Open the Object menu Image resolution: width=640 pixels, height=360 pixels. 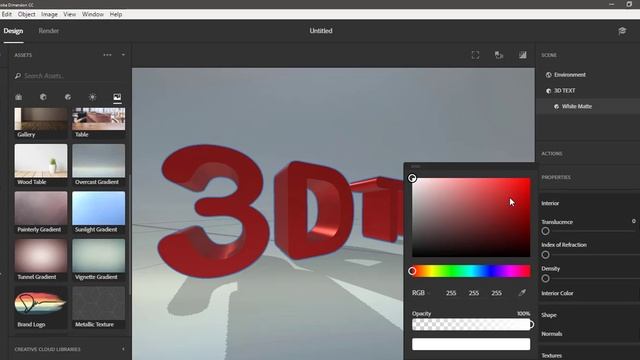coord(27,14)
